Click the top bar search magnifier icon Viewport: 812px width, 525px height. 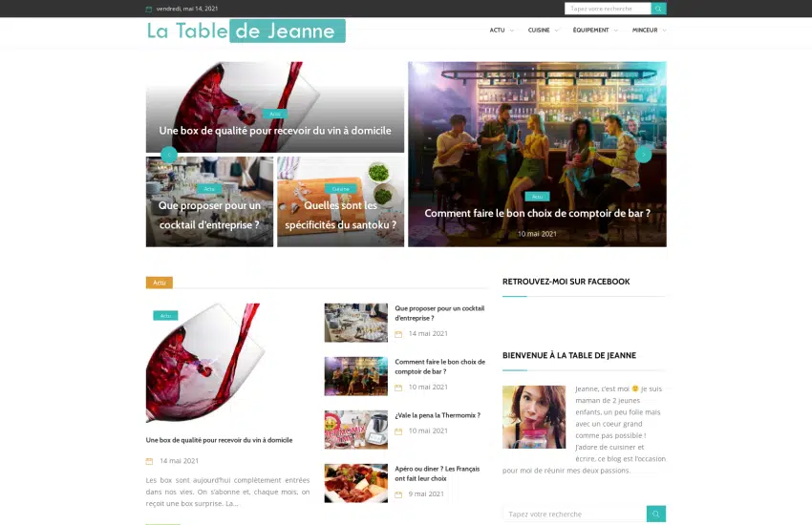pos(658,9)
